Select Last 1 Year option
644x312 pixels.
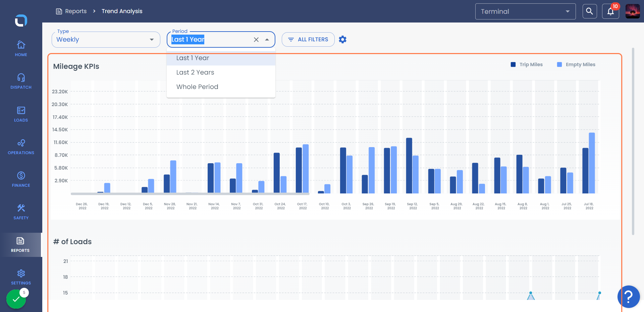click(x=221, y=58)
